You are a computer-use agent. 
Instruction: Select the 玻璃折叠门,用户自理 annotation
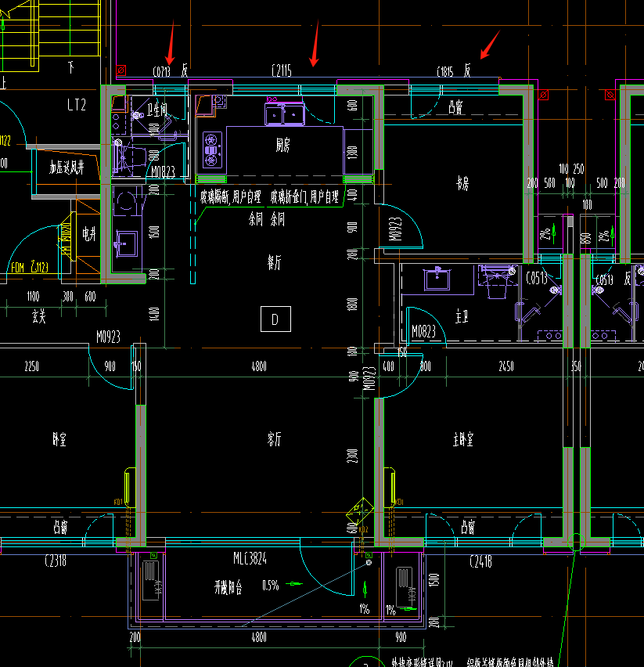(304, 197)
